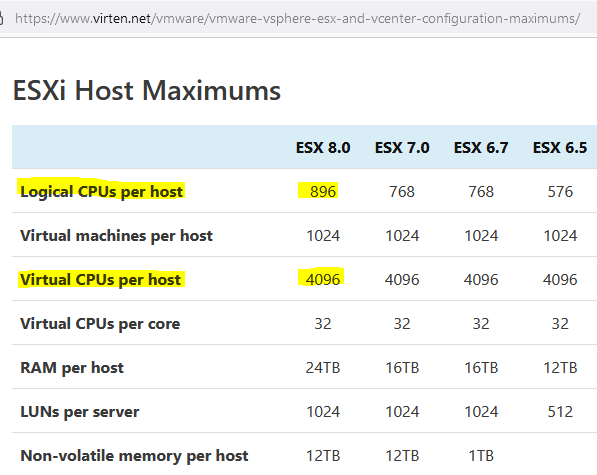This screenshot has width=597, height=475.
Task: Select the ESX 7.0 column header
Action: [402, 148]
